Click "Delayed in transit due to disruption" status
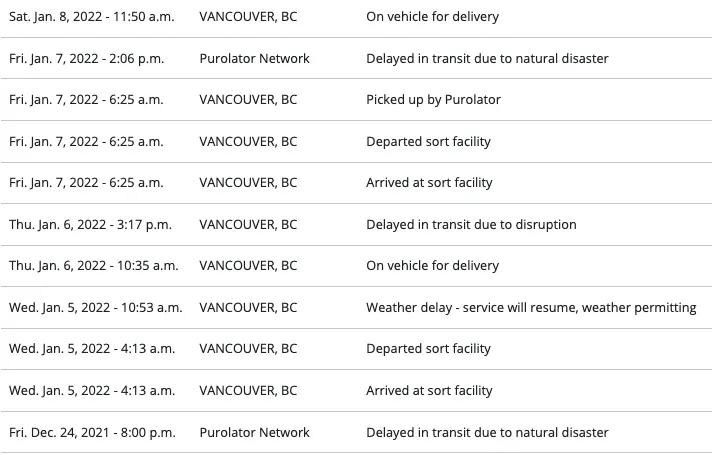This screenshot has width=712, height=455. pyautogui.click(x=471, y=225)
